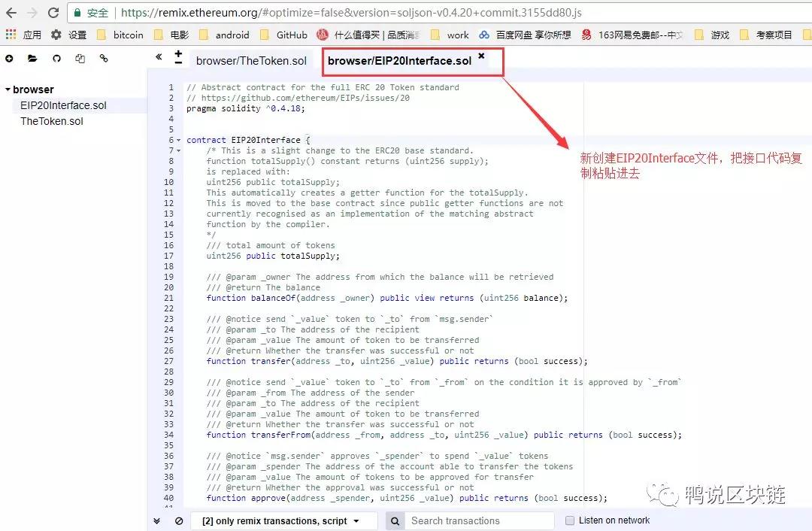Click line number 21 in the gutter

[x=169, y=298]
